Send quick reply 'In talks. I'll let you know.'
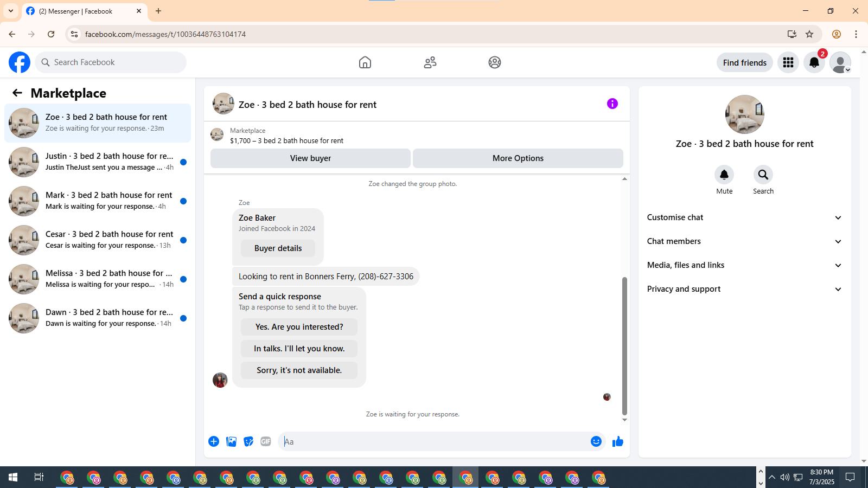Image resolution: width=868 pixels, height=488 pixels. click(x=299, y=349)
